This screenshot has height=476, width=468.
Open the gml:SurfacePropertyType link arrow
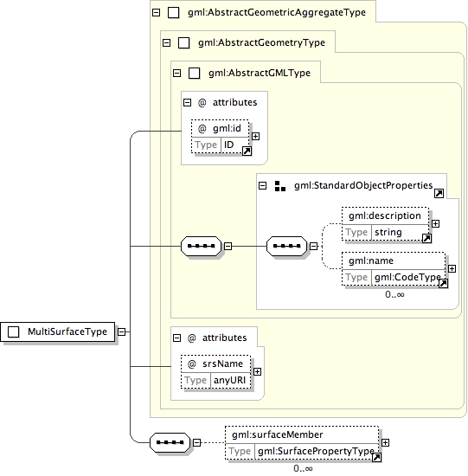(376, 457)
